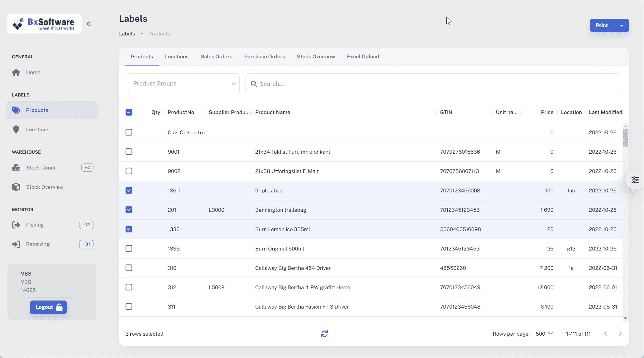This screenshot has height=358, width=644.
Task: Click the +31 badge beside Receiving
Action: coord(86,244)
